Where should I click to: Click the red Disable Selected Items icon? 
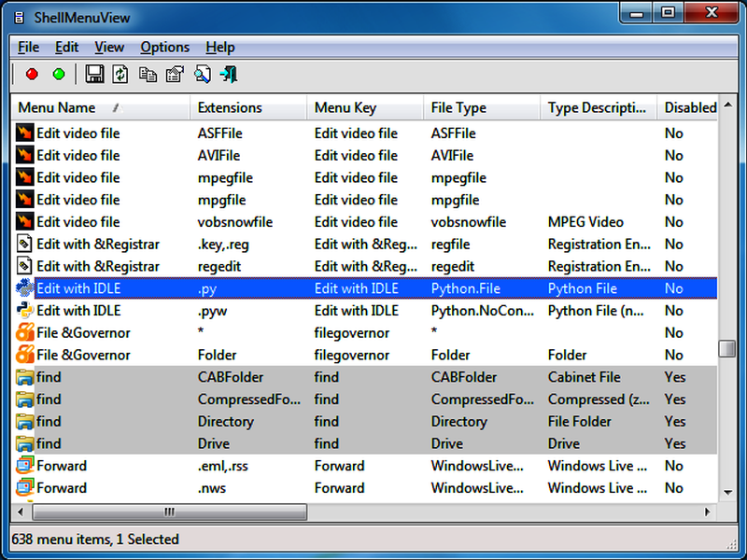(x=32, y=75)
